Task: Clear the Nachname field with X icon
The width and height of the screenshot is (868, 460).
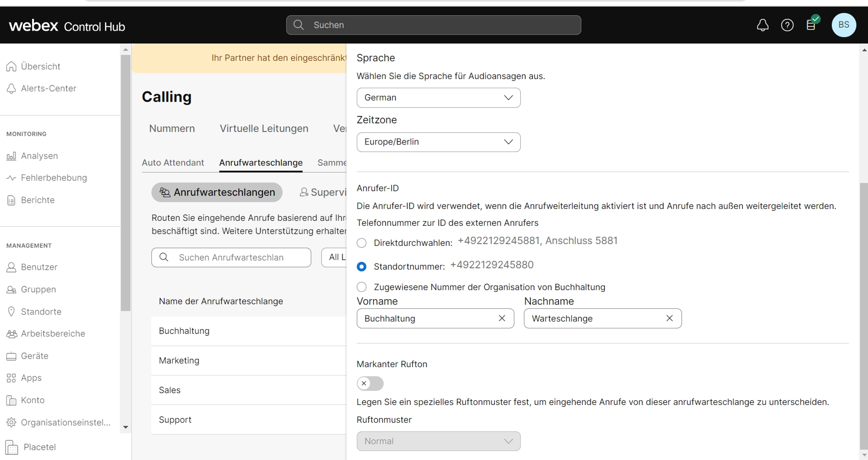Action: point(669,318)
